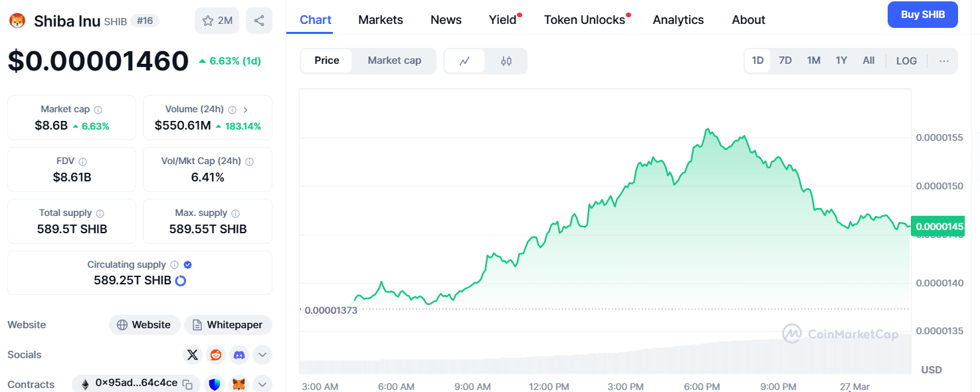This screenshot has width=980, height=392.
Task: Switch the chart to Market cap view
Action: point(394,60)
